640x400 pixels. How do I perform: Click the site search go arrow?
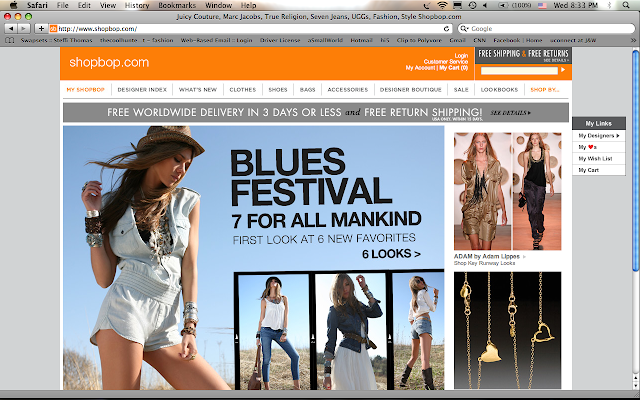563,70
